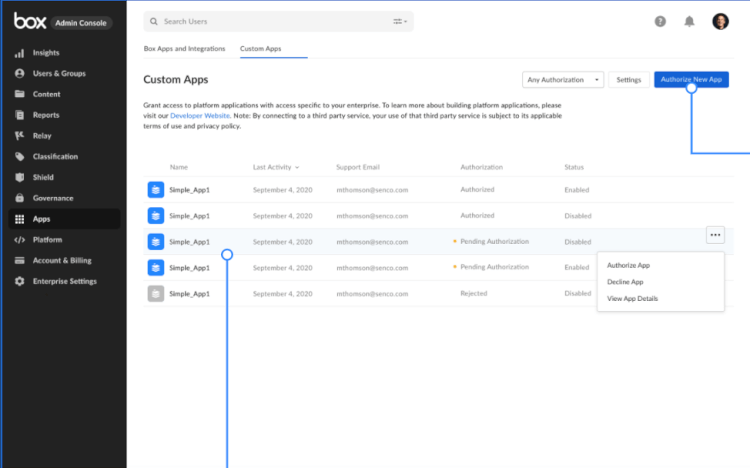This screenshot has width=750, height=468.
Task: Click Enabled status in first Authorized row
Action: (576, 190)
